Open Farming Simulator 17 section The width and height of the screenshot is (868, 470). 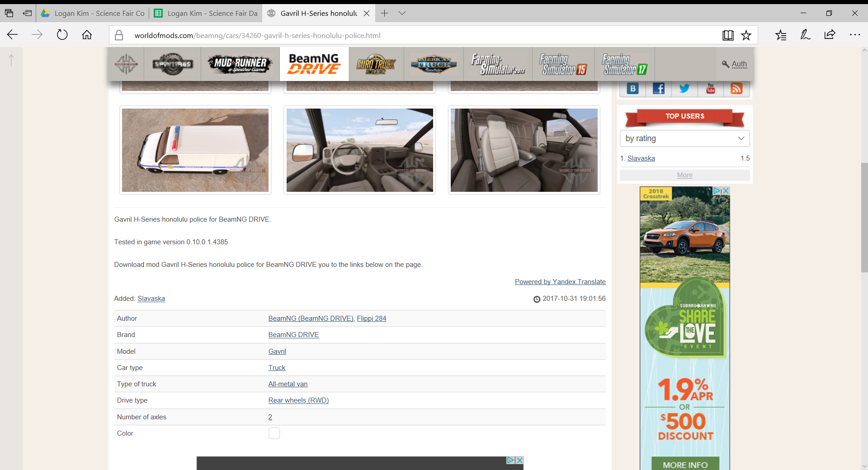point(625,64)
